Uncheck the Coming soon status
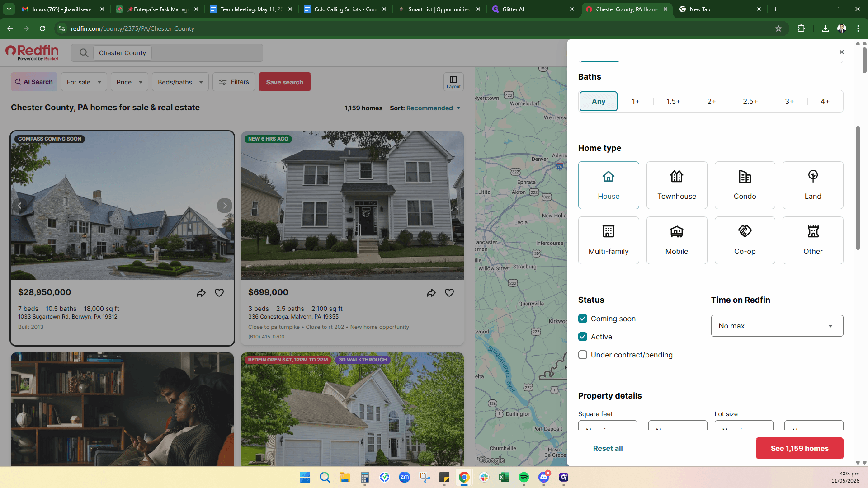 [x=583, y=319]
